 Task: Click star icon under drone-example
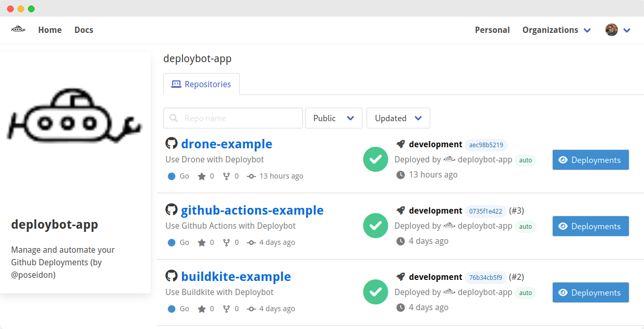(x=202, y=176)
